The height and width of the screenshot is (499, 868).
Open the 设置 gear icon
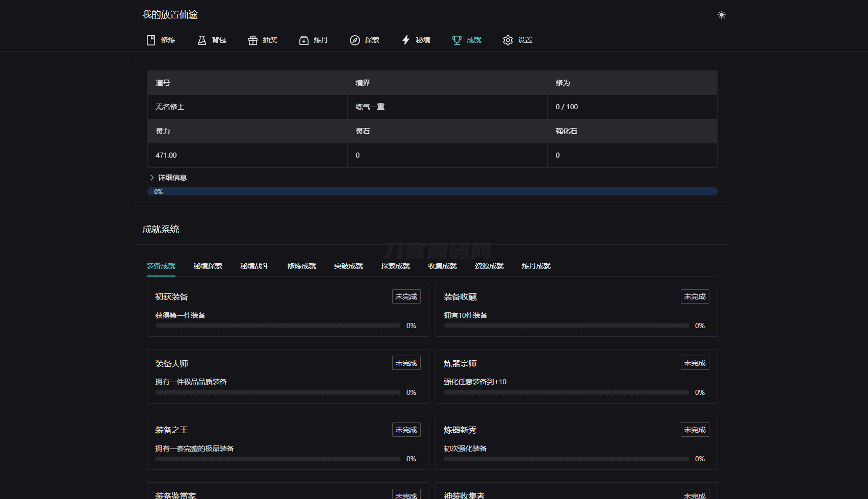(508, 40)
